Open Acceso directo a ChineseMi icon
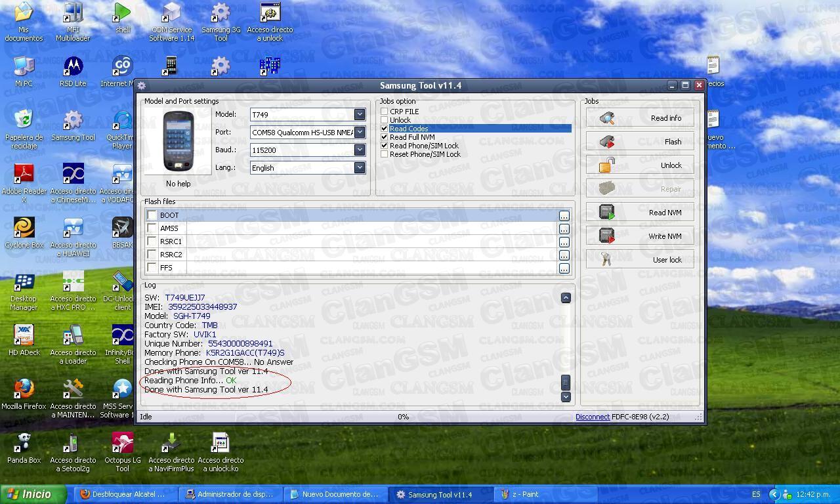 (x=73, y=183)
